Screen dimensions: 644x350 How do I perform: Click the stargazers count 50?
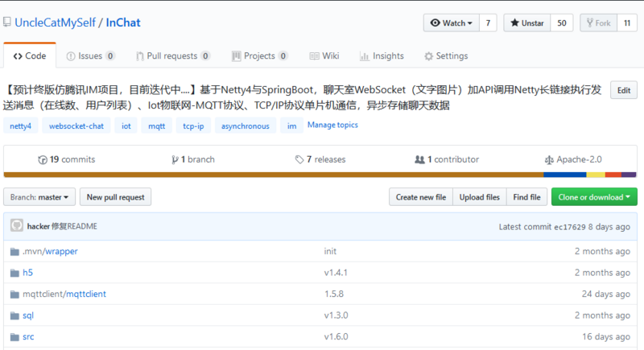[x=562, y=23]
